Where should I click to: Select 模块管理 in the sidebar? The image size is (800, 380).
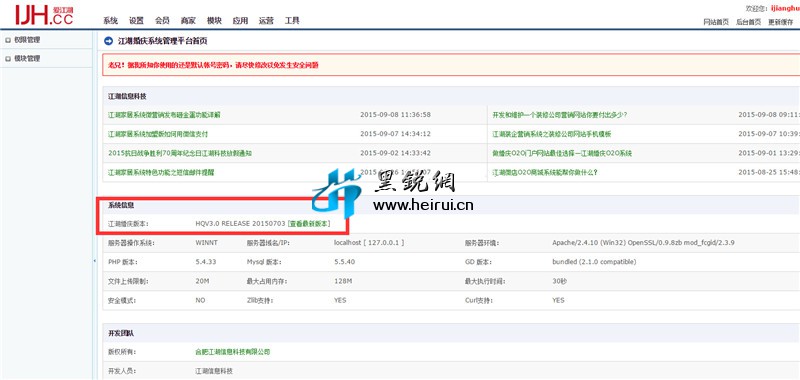click(x=27, y=59)
